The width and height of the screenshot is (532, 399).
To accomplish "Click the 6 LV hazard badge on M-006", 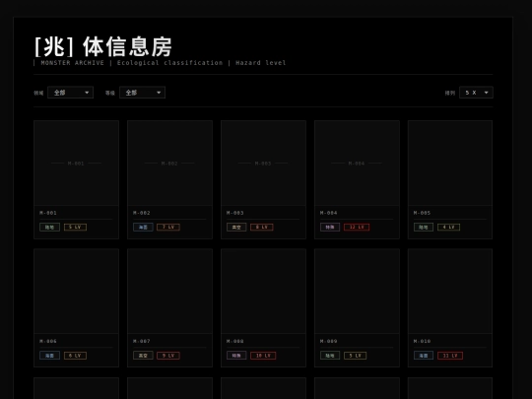I will pyautogui.click(x=75, y=356).
